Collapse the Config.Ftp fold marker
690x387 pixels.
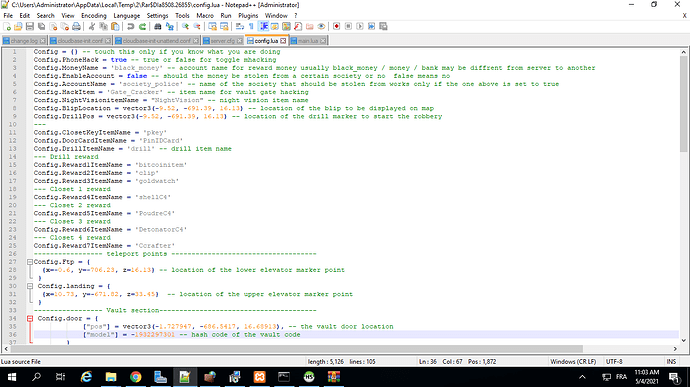tap(30, 262)
